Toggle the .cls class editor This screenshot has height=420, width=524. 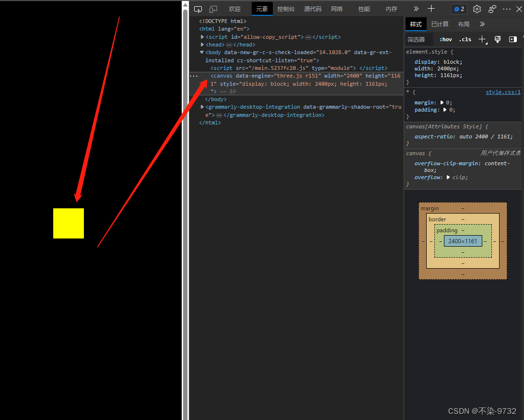coord(465,39)
